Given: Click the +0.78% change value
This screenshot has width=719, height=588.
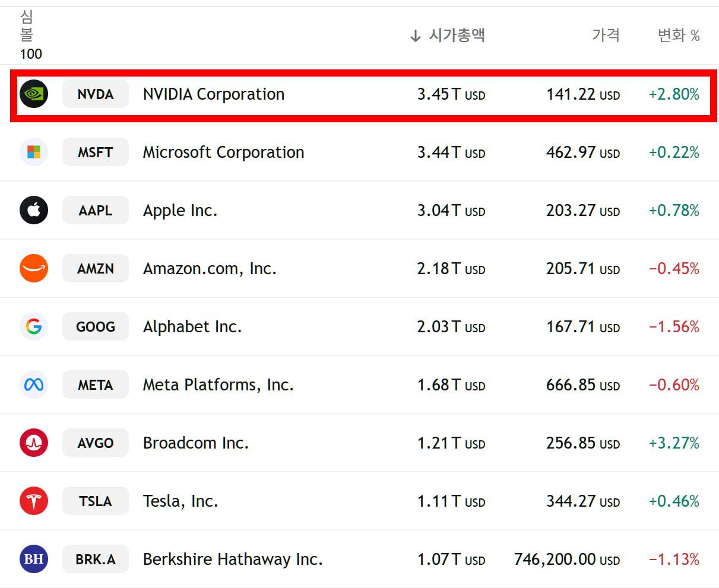Looking at the screenshot, I should tap(674, 211).
